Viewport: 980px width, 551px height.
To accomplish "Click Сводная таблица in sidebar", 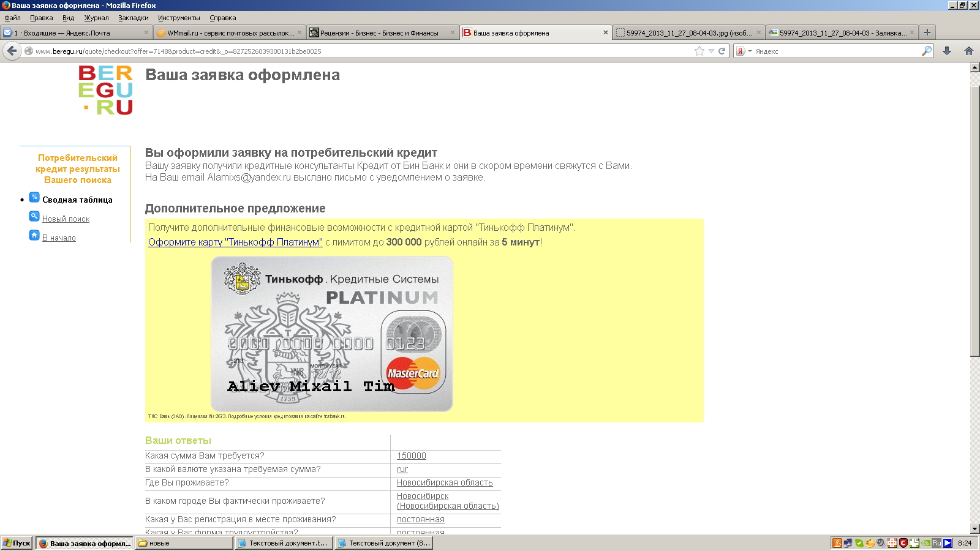I will pos(77,200).
